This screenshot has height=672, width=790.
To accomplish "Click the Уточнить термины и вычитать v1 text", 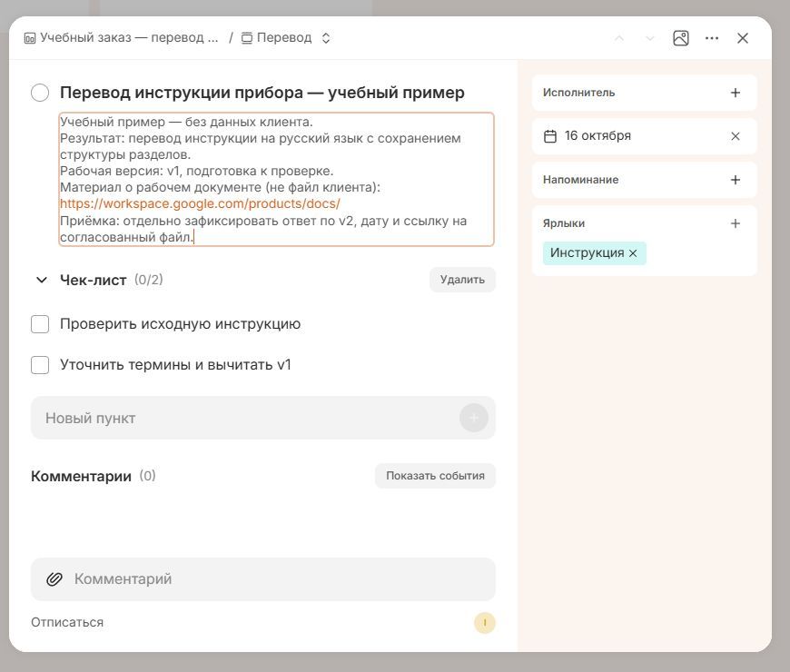I will point(176,364).
